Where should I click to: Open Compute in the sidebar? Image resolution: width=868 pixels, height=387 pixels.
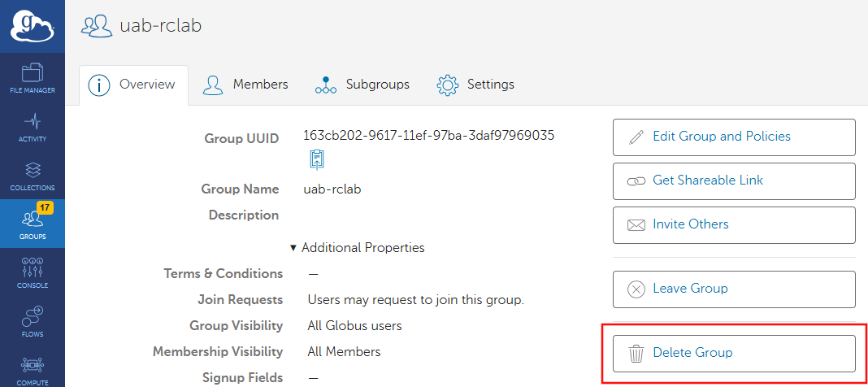point(33,370)
